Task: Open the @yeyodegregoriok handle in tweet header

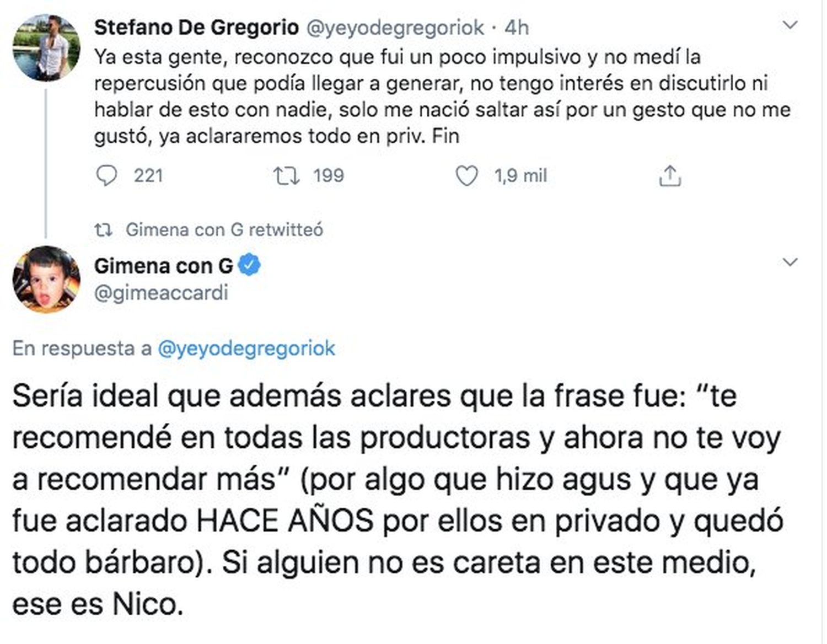Action: click(x=395, y=28)
